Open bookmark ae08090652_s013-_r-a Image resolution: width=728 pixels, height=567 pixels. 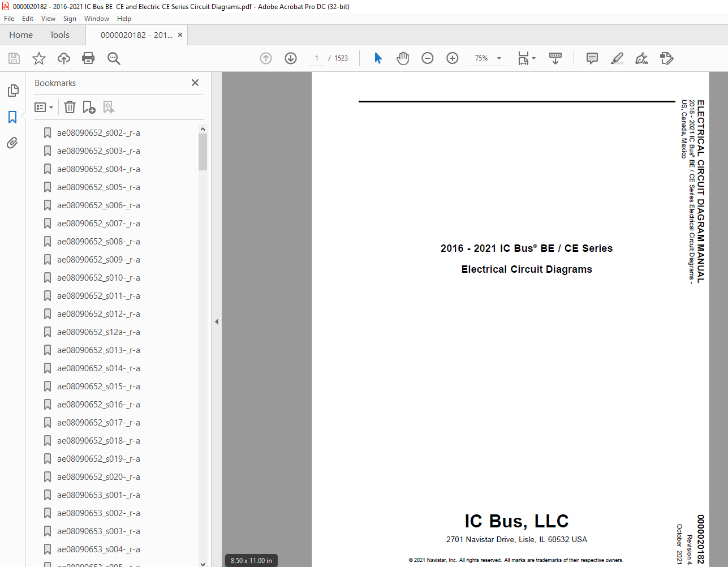pos(98,350)
